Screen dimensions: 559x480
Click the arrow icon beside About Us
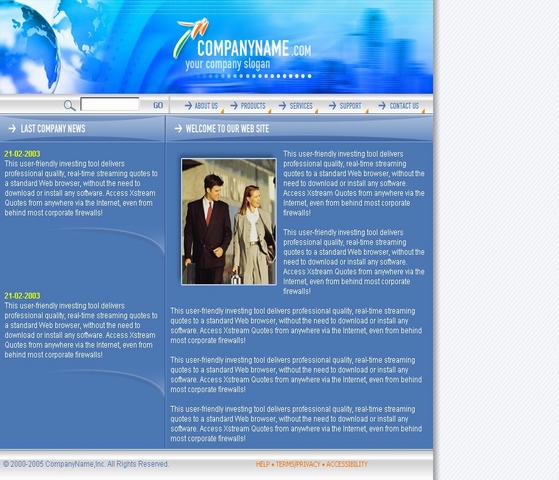(x=188, y=106)
